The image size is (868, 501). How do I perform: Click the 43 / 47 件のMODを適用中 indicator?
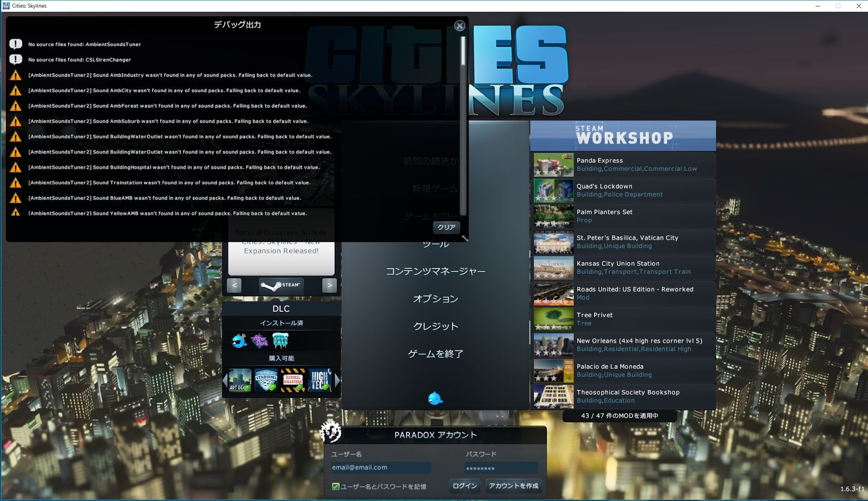[620, 416]
